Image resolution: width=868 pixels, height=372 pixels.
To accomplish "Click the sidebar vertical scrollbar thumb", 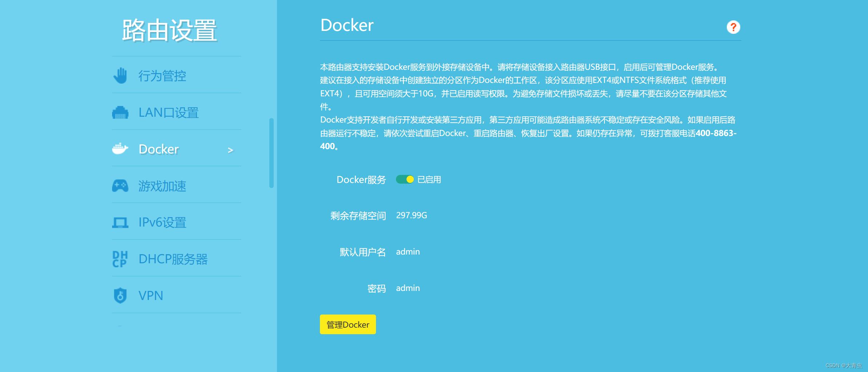I will [x=271, y=153].
